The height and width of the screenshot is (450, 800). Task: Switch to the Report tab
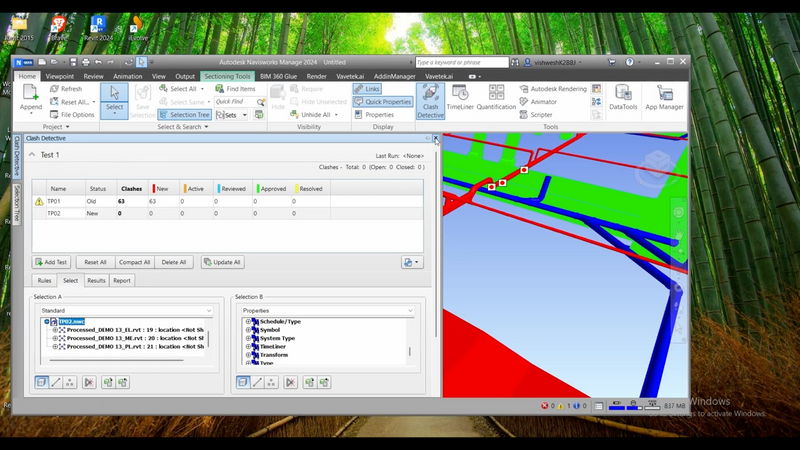coord(121,281)
